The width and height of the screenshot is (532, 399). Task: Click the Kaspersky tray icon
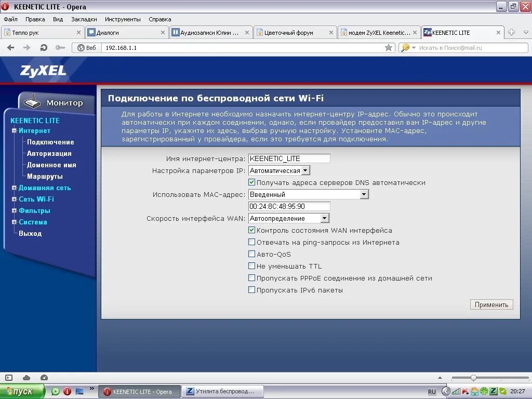[x=465, y=392]
